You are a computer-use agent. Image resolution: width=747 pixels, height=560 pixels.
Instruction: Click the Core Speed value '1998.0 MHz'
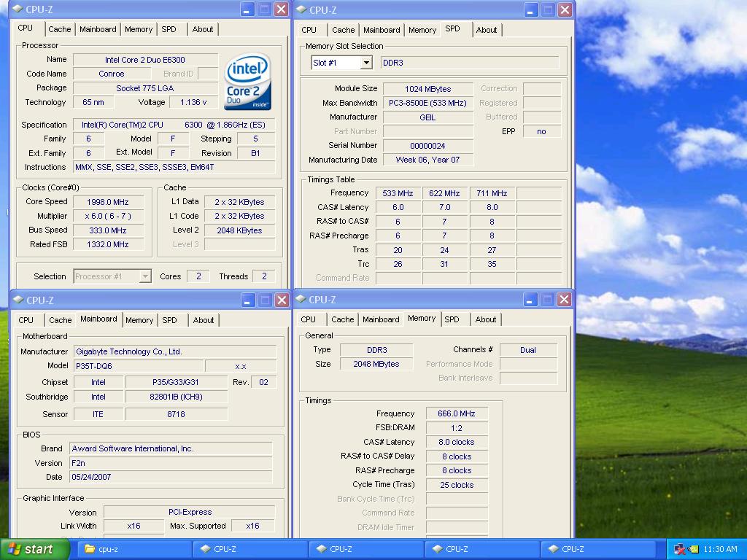coord(108,202)
